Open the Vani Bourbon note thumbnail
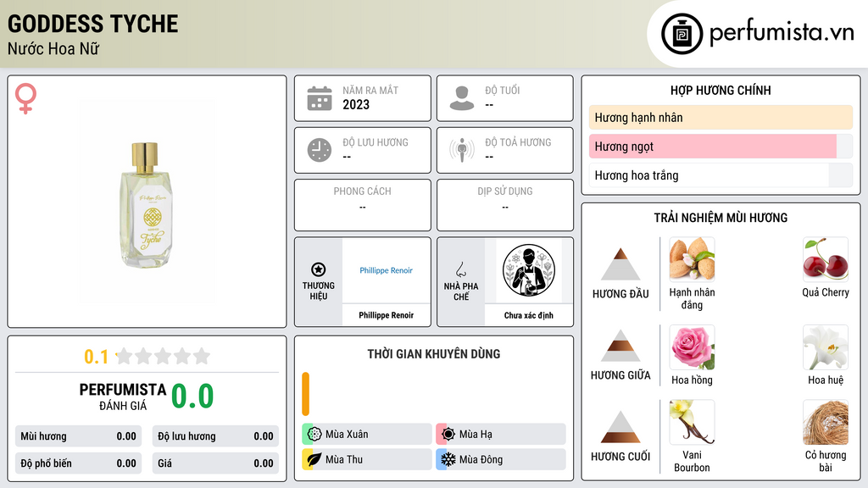This screenshot has width=868, height=488. 692,422
